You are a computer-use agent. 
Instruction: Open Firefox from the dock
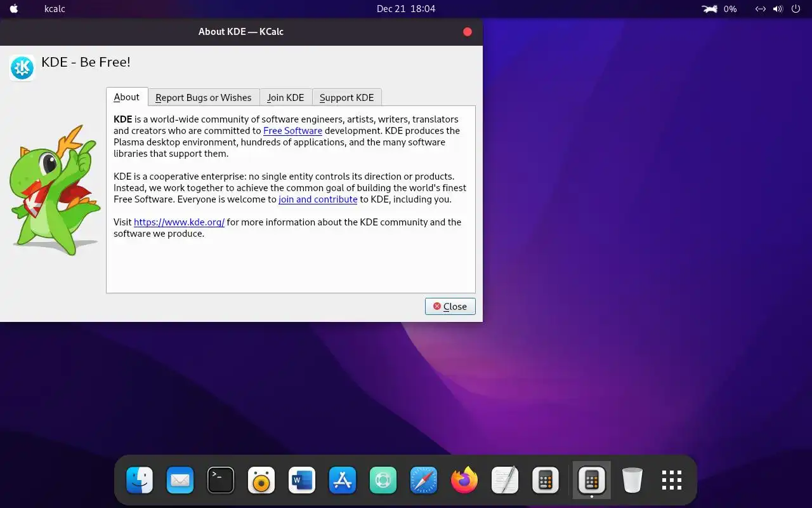[464, 481]
